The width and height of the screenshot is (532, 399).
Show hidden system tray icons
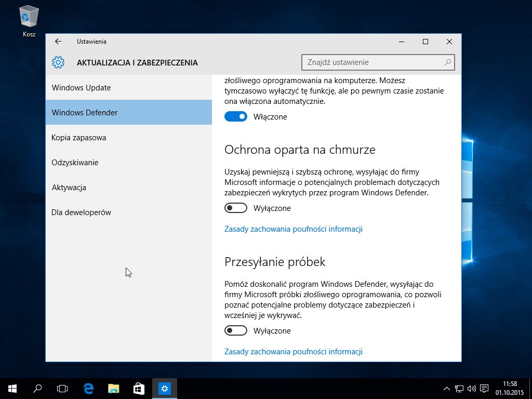(447, 389)
